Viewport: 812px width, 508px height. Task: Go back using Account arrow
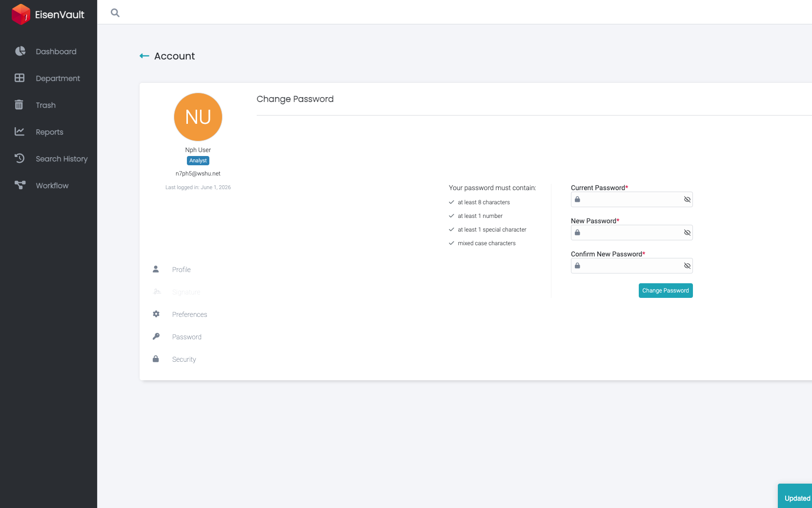coord(144,56)
